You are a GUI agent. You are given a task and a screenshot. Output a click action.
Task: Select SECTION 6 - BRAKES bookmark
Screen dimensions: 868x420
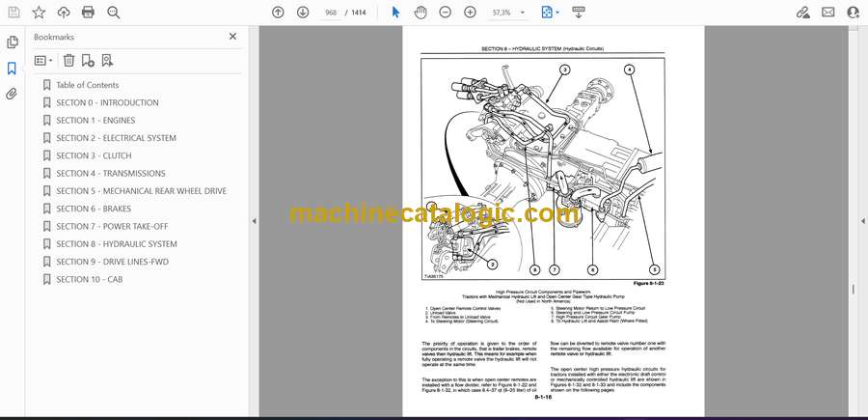pyautogui.click(x=94, y=209)
